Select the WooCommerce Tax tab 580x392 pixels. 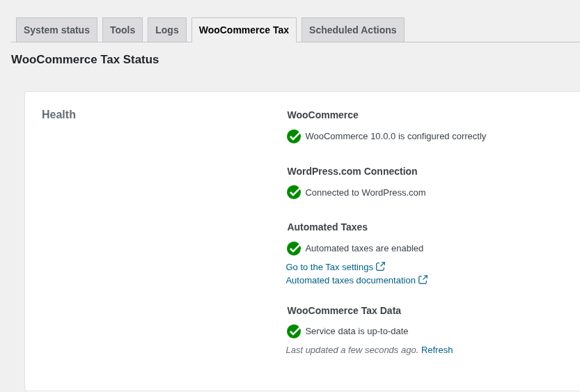244,30
